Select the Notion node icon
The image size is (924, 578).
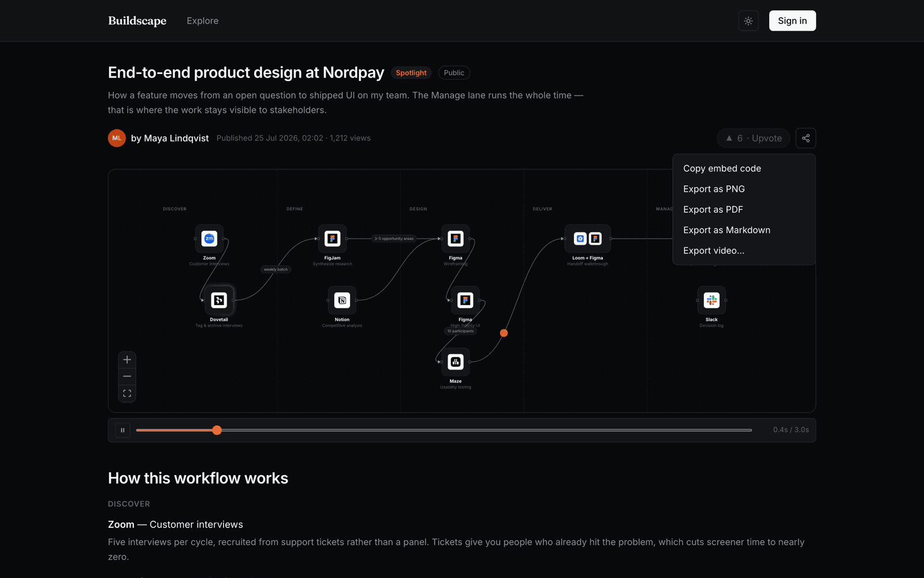point(342,300)
